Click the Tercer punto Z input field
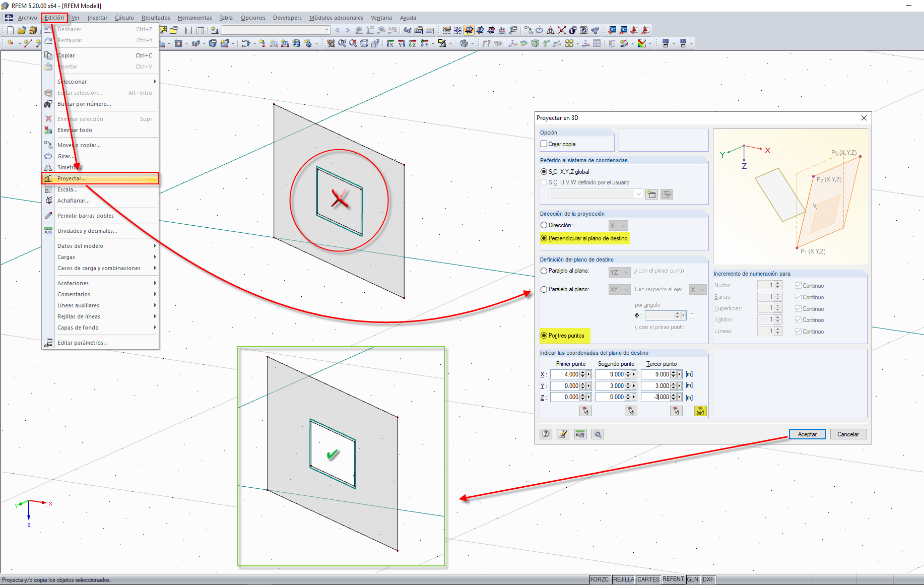Screen dimensions: 924x585 655,397
